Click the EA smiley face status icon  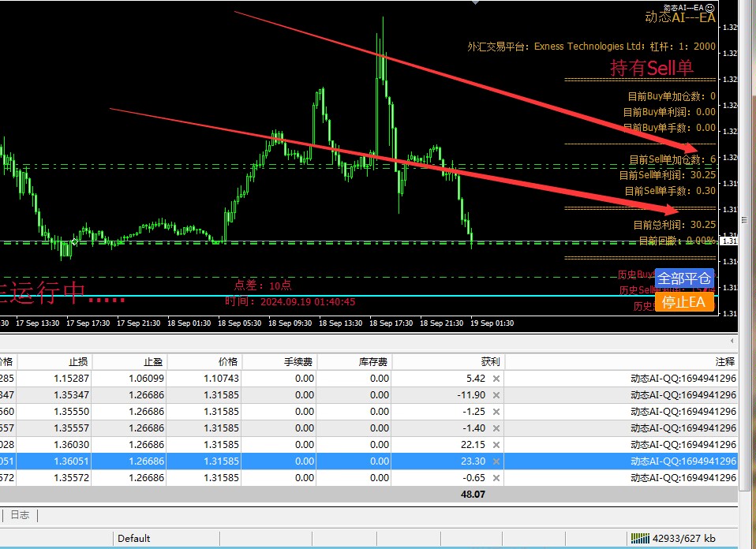coord(710,6)
